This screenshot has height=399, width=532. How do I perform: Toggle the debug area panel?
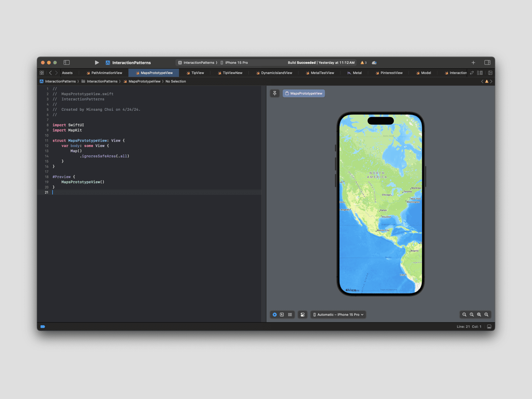489,327
